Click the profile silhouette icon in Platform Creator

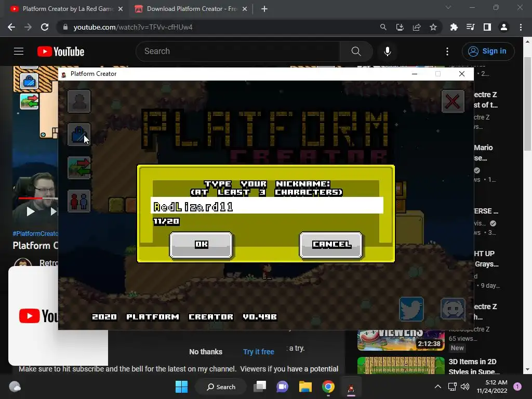79,101
